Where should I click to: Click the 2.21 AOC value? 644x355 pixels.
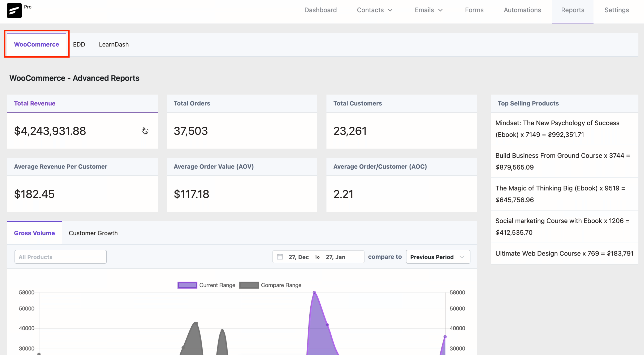pyautogui.click(x=343, y=194)
